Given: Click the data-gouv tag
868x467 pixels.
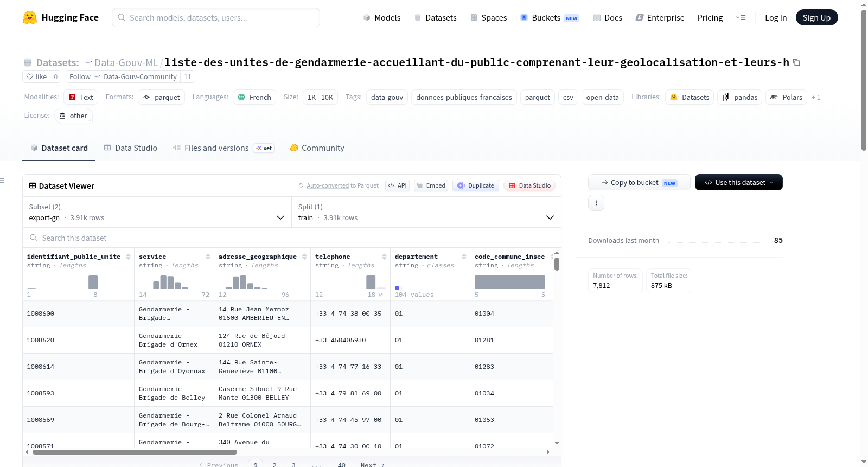Looking at the screenshot, I should 387,97.
